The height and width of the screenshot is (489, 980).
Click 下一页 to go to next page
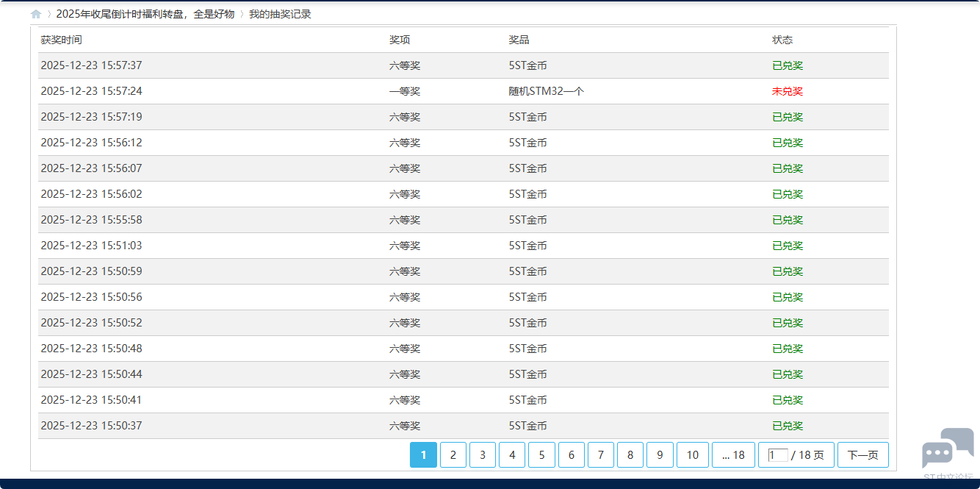click(x=864, y=454)
